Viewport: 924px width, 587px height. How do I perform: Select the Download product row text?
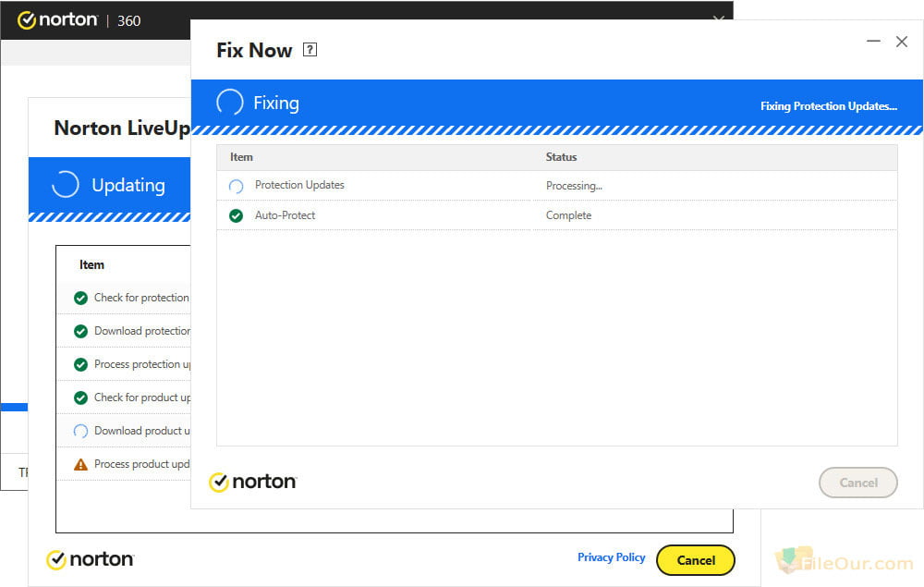pos(142,431)
